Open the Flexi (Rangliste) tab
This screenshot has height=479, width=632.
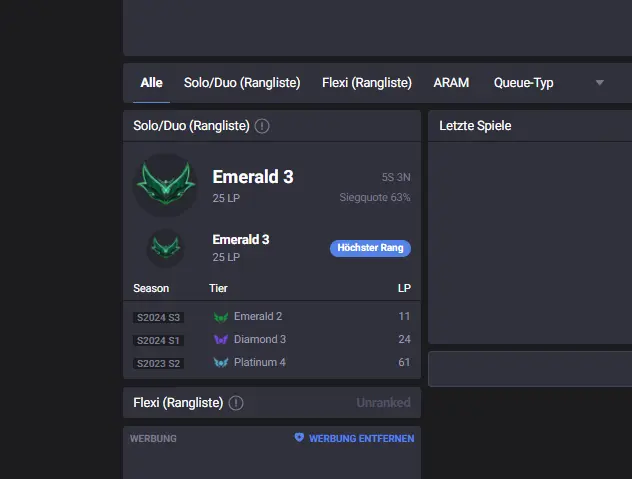tap(367, 83)
